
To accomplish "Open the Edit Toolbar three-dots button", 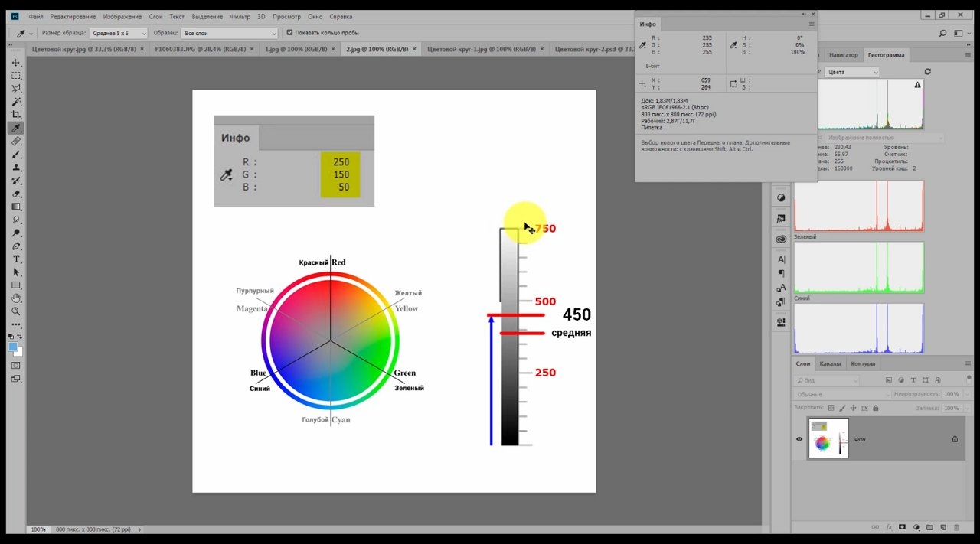I will point(16,324).
